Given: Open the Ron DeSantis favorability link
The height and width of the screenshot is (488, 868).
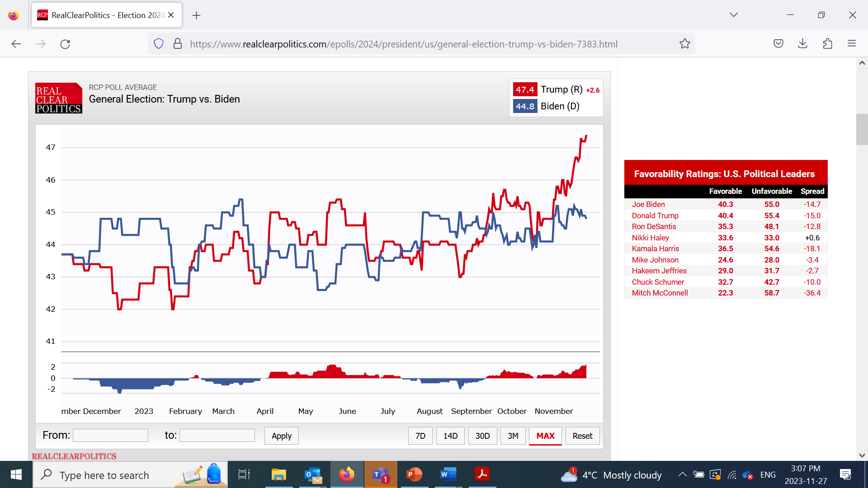Looking at the screenshot, I should click(654, 226).
